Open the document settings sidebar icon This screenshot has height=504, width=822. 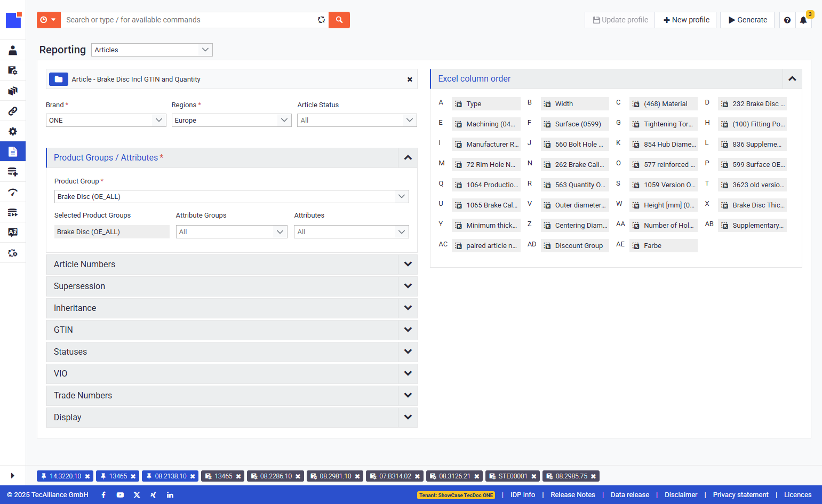(13, 70)
